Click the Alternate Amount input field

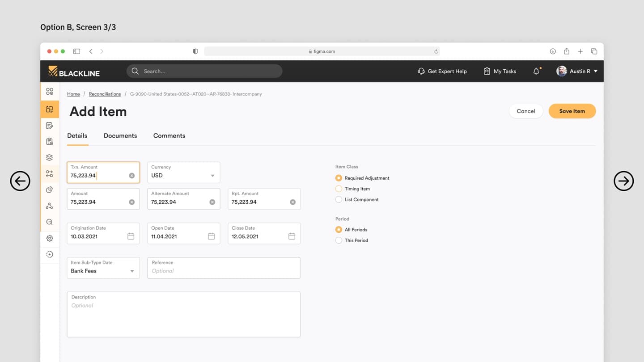184,199
